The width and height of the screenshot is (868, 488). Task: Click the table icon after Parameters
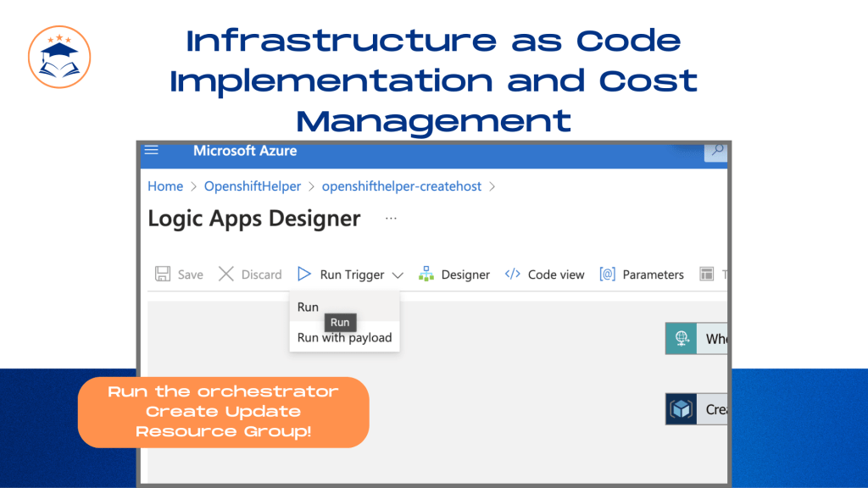click(706, 274)
